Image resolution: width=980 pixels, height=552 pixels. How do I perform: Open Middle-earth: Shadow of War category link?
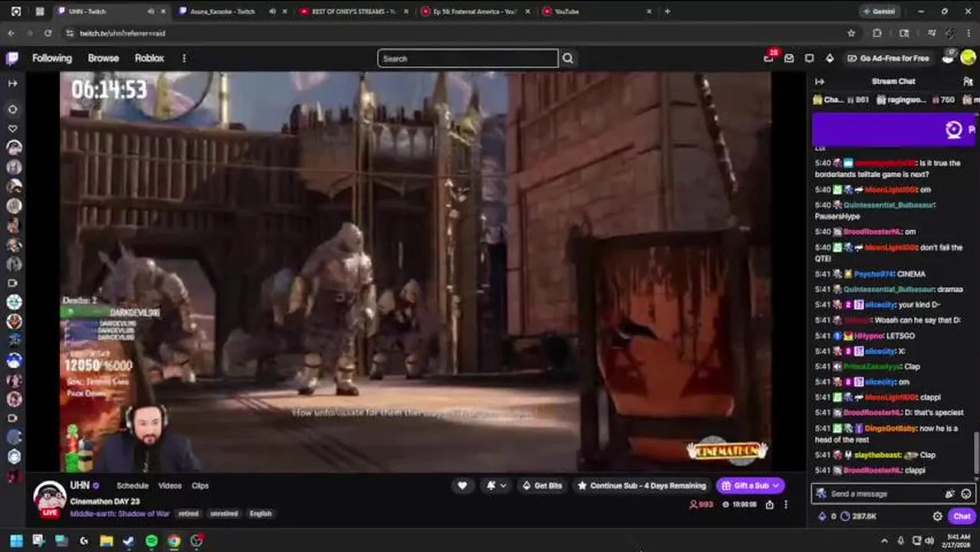[120, 514]
